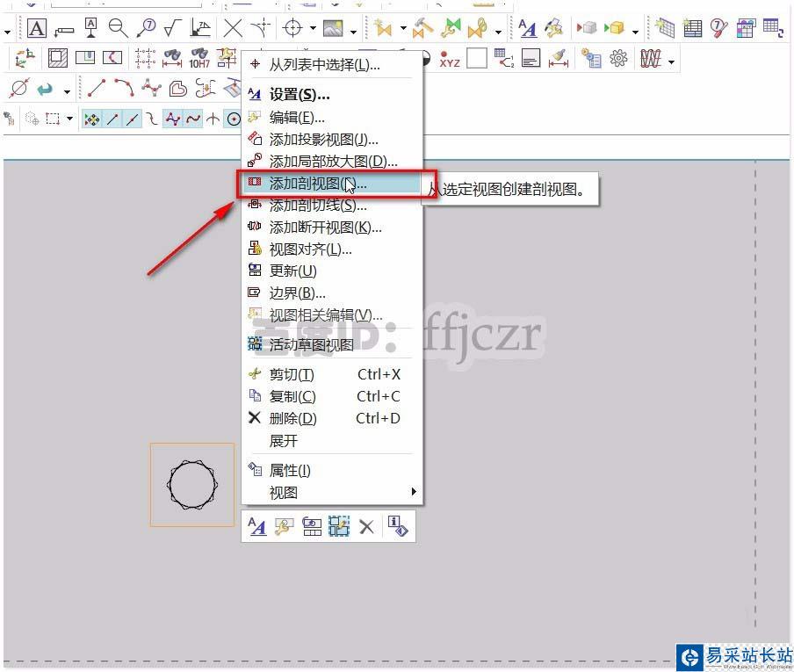Toggle the Intersection snap option
The image size is (794, 672).
point(213,119)
